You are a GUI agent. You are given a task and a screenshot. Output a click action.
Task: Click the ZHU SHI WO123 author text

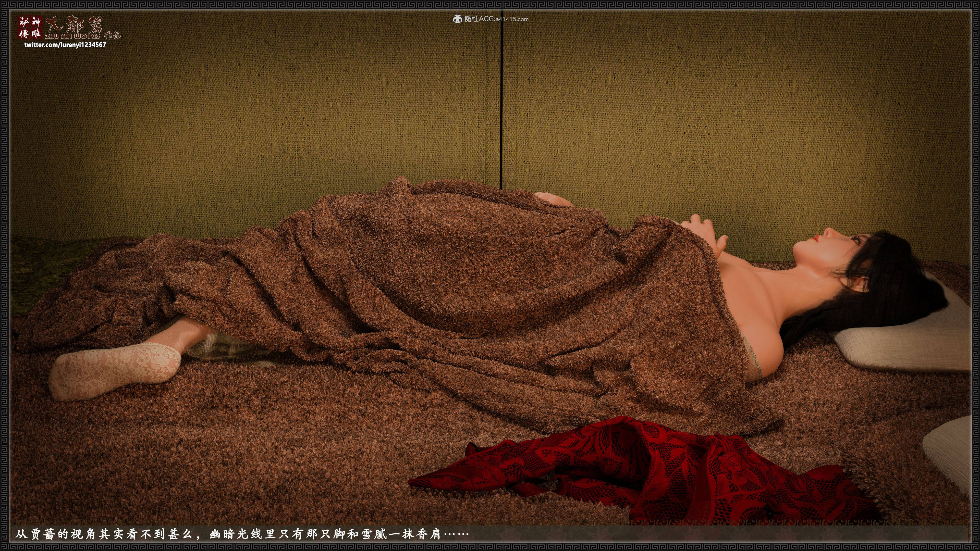click(72, 36)
